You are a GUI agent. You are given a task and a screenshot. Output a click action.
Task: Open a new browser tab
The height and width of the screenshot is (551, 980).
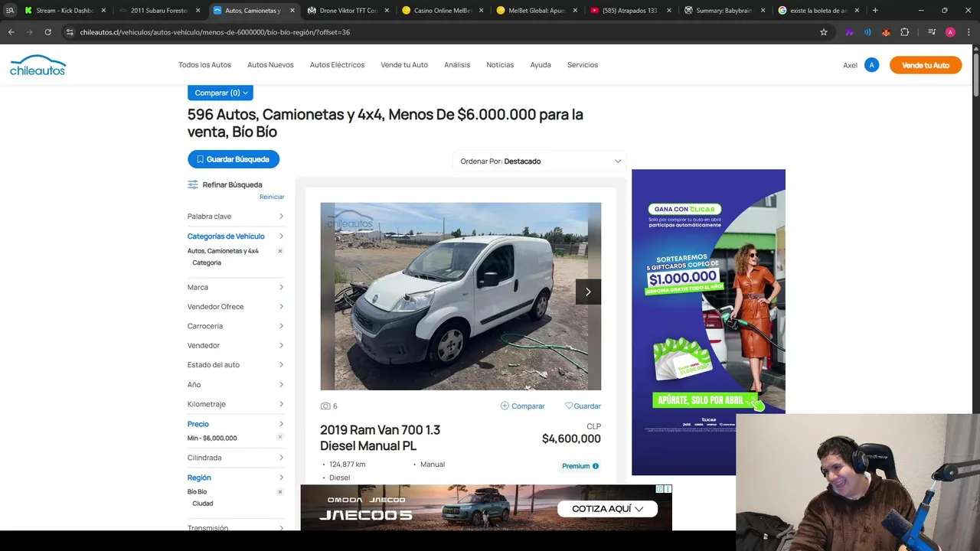tap(875, 11)
